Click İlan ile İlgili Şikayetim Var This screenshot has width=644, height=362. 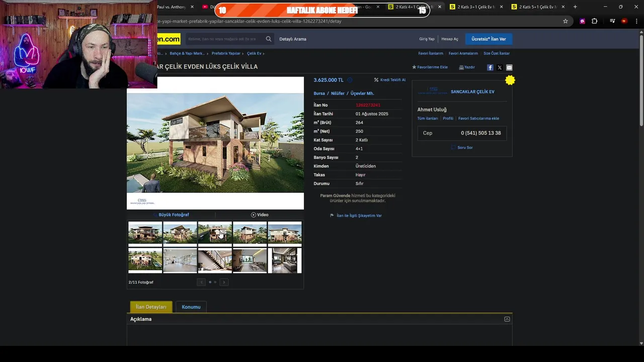coord(359,215)
